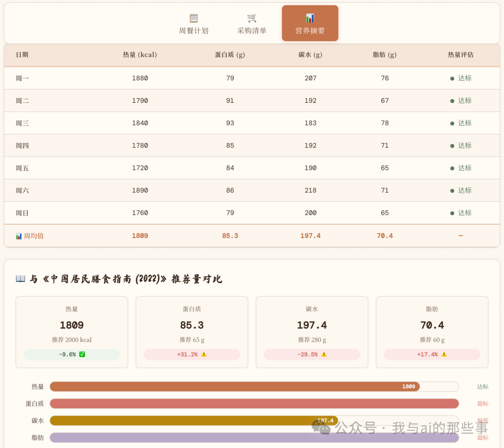Click fat value 78 in 周三 row
This screenshot has width=504, height=448.
[385, 123]
